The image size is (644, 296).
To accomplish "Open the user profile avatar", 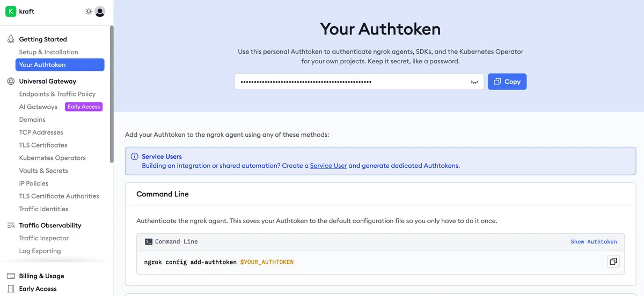I will click(100, 11).
